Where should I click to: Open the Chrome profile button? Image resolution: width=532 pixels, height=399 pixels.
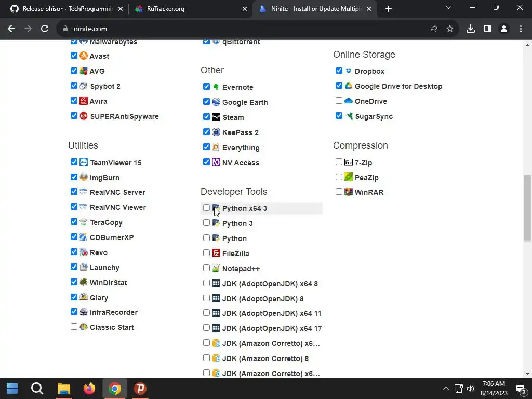(504, 29)
